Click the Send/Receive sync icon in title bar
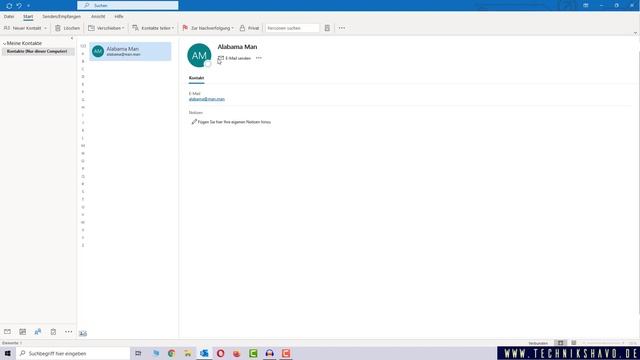The width and height of the screenshot is (640, 360). (9, 6)
